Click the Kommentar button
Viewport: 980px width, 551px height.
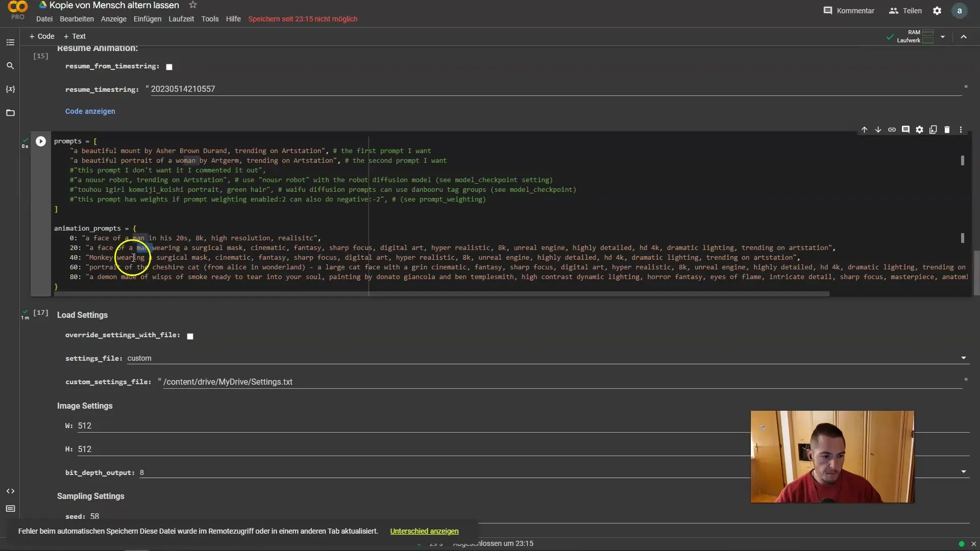coord(849,11)
